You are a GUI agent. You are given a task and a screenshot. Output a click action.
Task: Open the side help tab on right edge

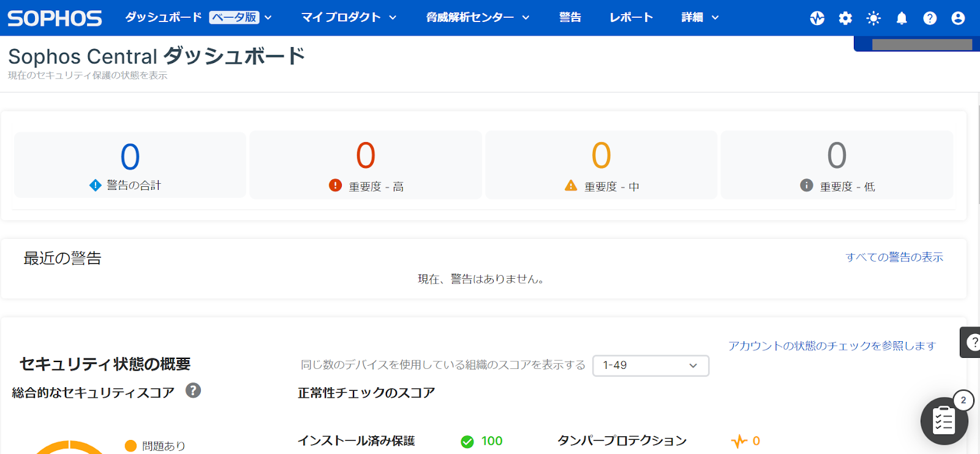[971, 342]
